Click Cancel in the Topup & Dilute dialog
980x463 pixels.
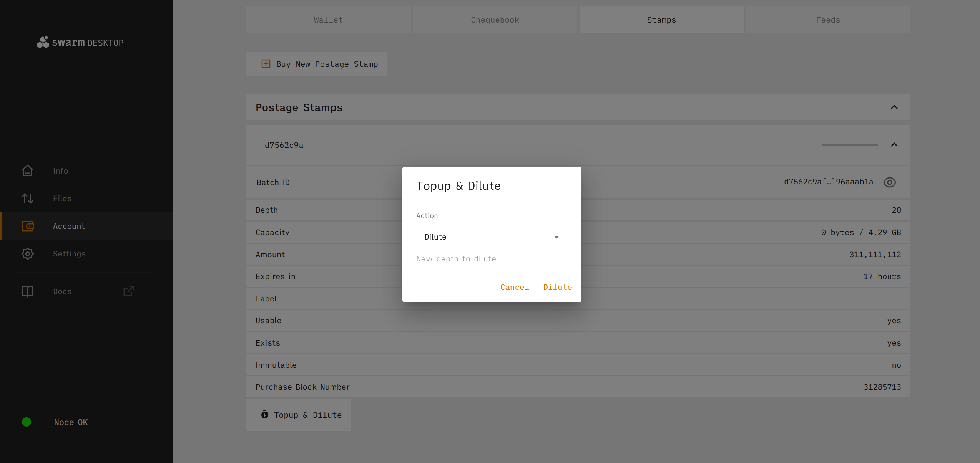click(514, 287)
